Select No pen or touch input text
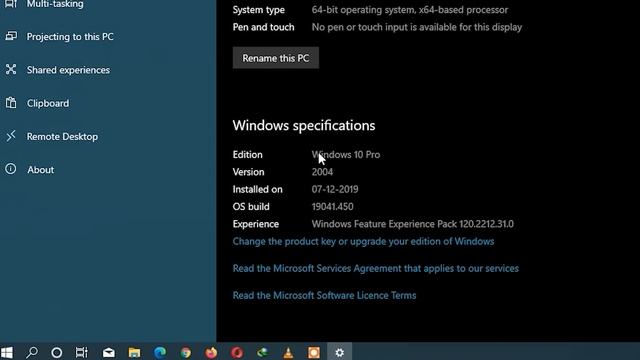This screenshot has height=360, width=640. (x=417, y=27)
